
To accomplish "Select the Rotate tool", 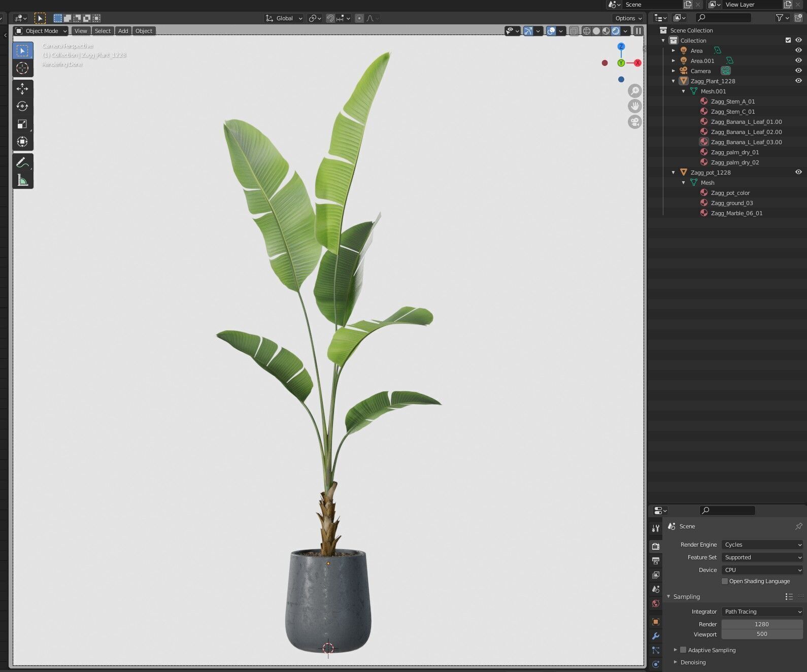I will (x=22, y=106).
